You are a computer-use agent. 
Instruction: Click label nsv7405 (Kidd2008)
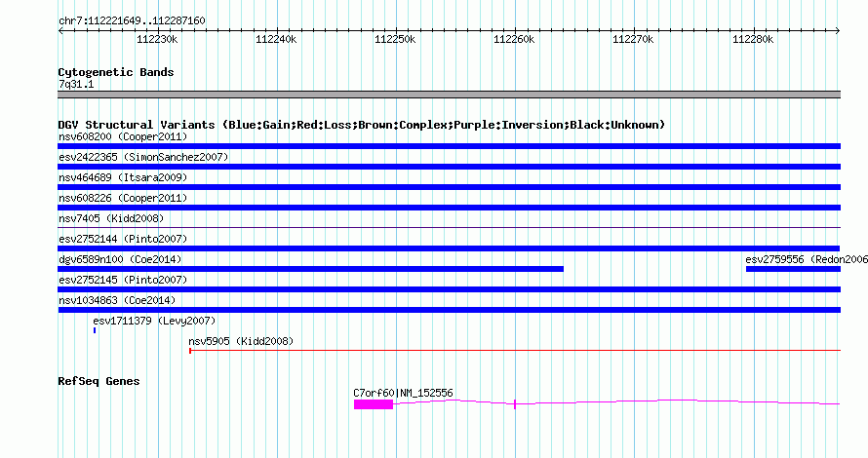coord(111,218)
